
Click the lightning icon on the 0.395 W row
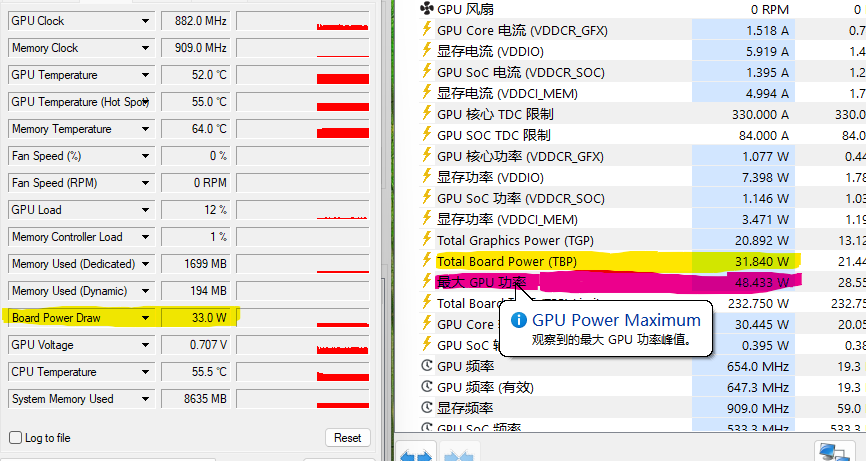(426, 344)
